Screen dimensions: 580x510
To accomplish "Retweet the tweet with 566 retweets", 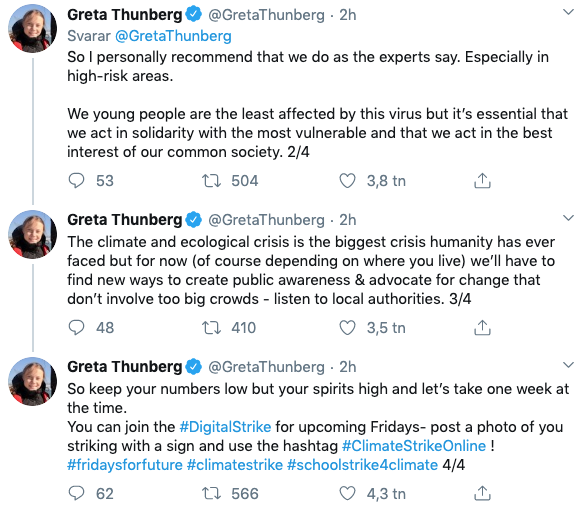I will [211, 493].
